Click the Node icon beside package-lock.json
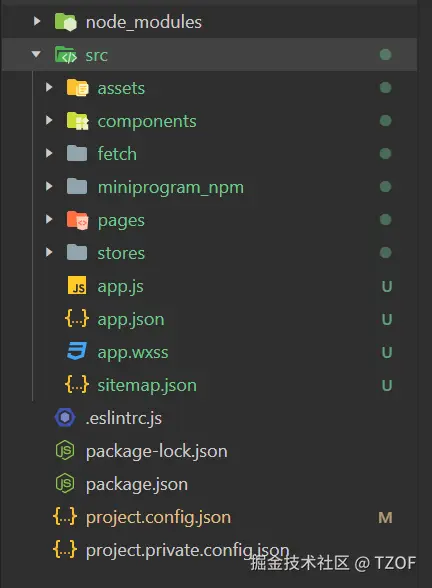The width and height of the screenshot is (432, 588). point(65,450)
